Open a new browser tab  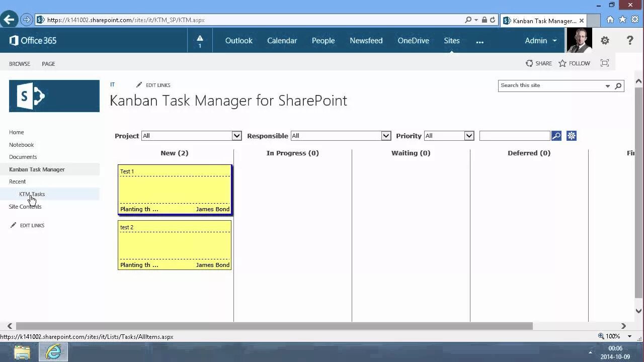click(594, 21)
